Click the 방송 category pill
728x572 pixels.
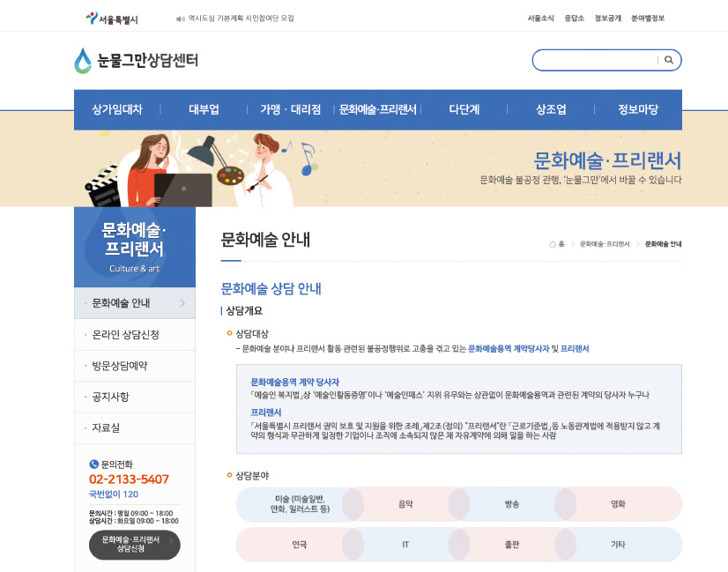coord(512,504)
